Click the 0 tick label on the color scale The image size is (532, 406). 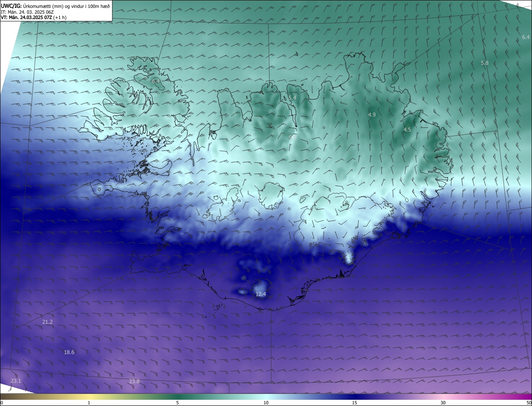click(2, 403)
